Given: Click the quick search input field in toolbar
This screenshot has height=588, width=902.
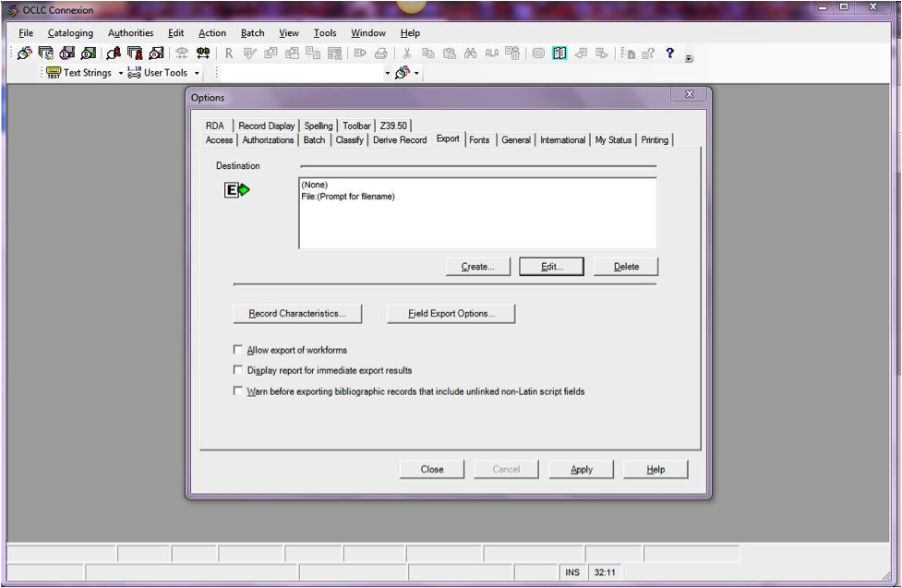Looking at the screenshot, I should click(x=302, y=73).
